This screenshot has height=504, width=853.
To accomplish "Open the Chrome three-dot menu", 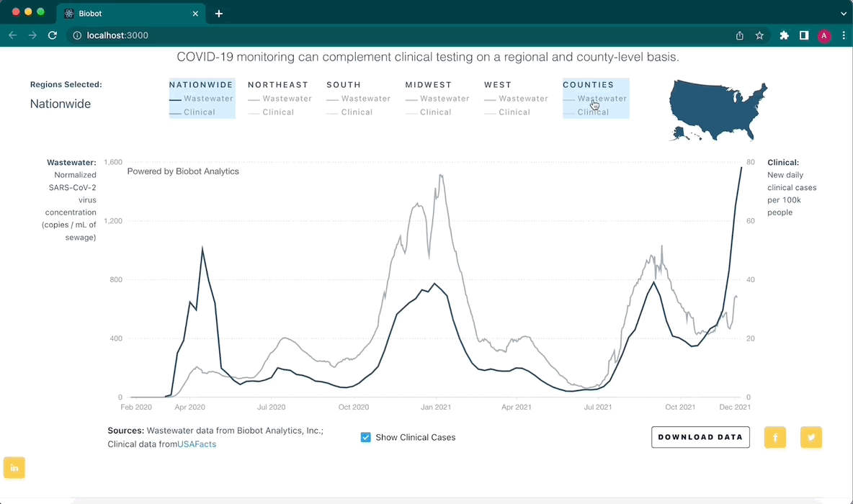I will pos(844,35).
